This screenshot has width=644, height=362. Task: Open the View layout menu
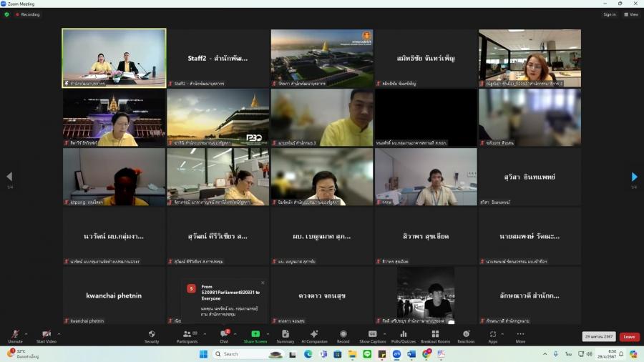(x=630, y=14)
